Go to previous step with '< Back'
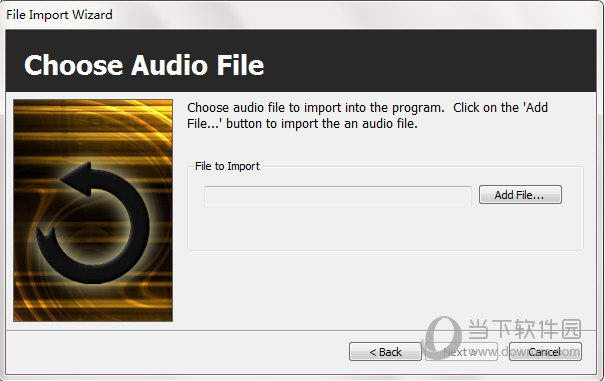 pyautogui.click(x=385, y=352)
